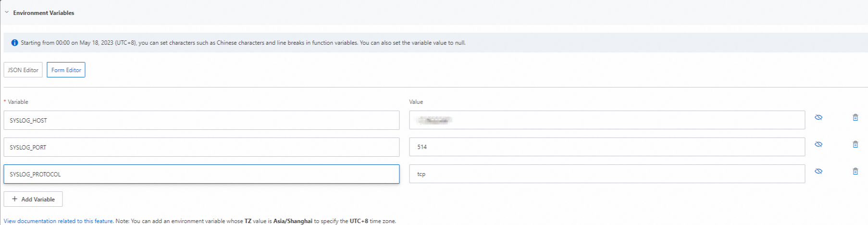Delete the SYSLOG_PORT variable row
868x225 pixels.
855,144
